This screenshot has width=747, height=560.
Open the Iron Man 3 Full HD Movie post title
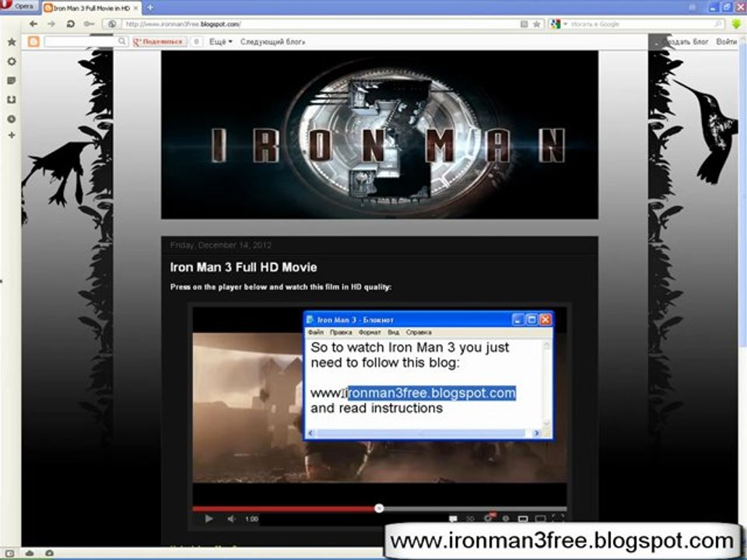point(243,267)
